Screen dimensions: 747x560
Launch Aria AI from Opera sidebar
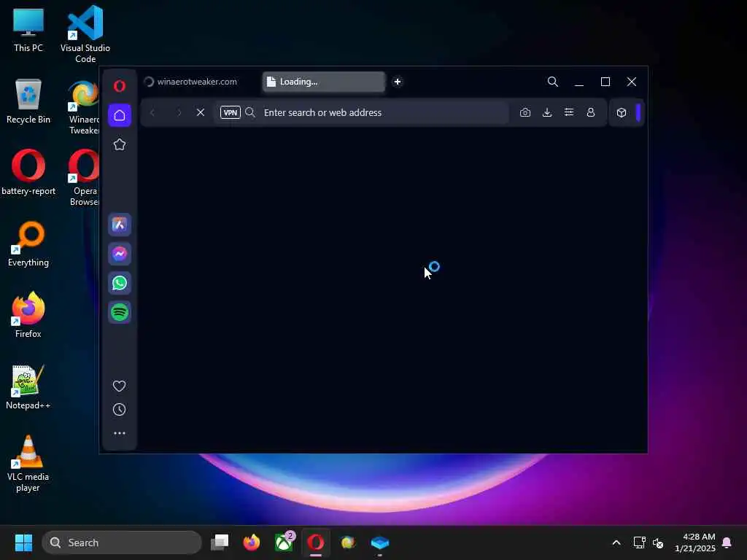[x=120, y=225]
